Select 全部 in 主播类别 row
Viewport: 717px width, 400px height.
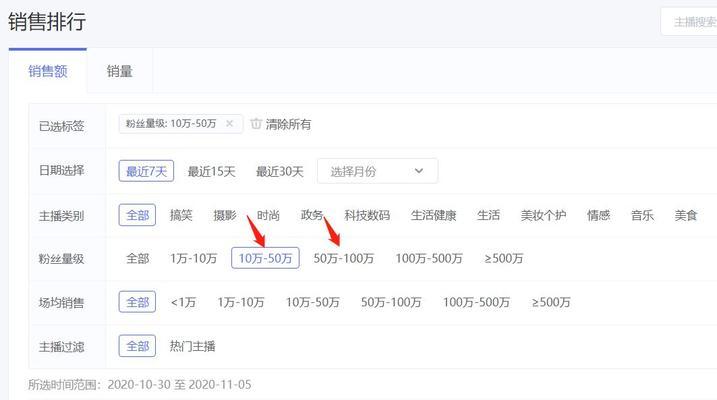pos(137,215)
